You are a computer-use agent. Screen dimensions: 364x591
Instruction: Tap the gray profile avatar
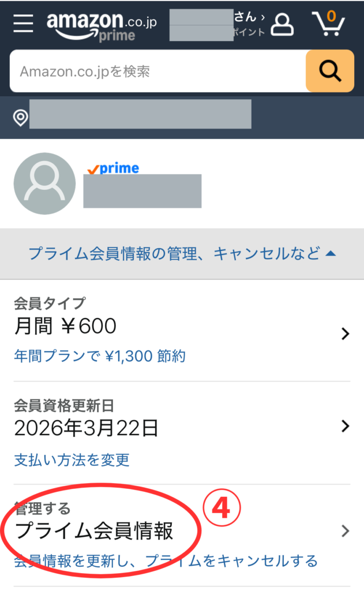pyautogui.click(x=44, y=184)
